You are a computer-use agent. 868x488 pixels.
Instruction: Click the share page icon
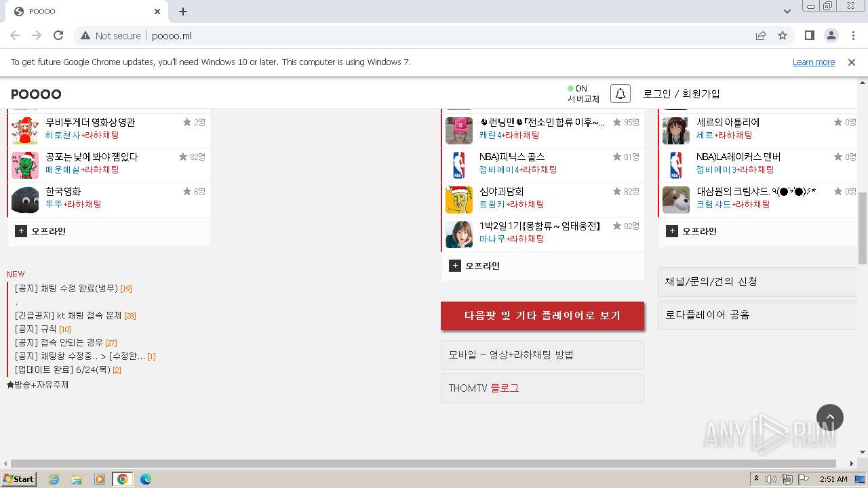(x=761, y=35)
